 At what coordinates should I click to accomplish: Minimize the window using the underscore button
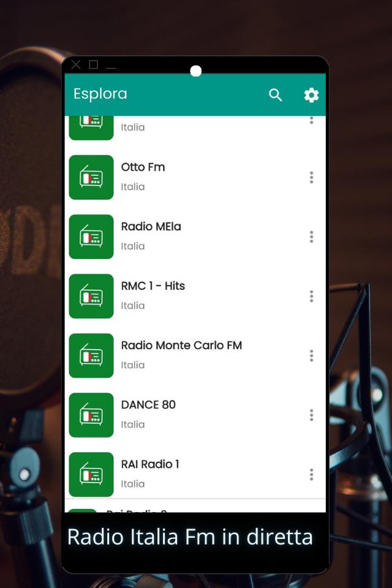pos(111,67)
